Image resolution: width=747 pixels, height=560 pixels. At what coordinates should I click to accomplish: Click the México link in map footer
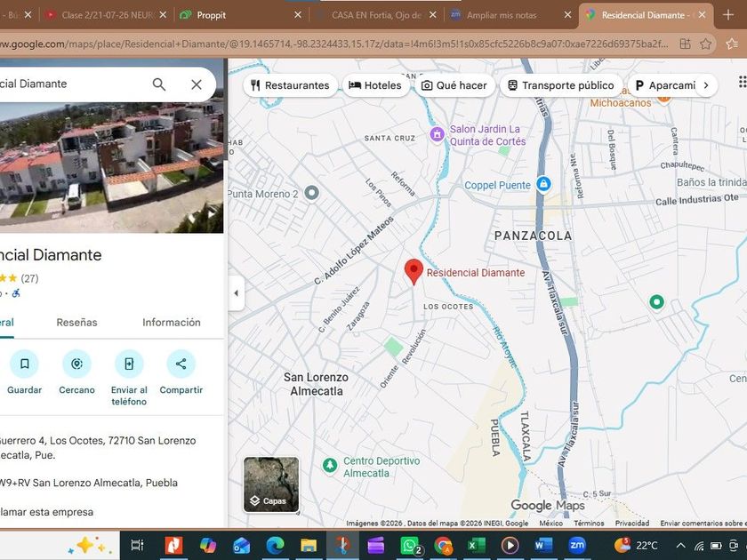550,524
